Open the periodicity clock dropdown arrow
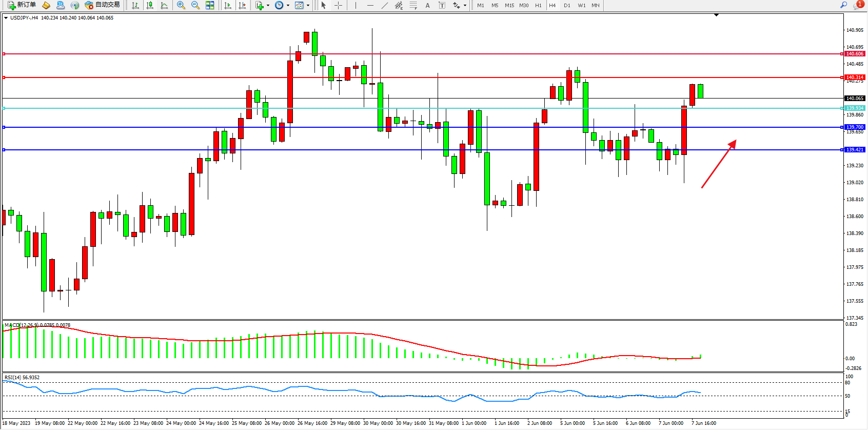 [288, 6]
